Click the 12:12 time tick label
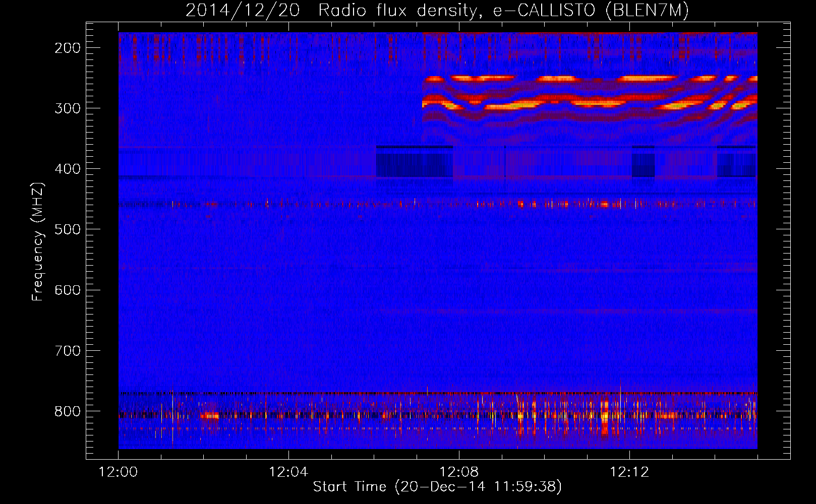Image resolution: width=816 pixels, height=504 pixels. pyautogui.click(x=629, y=472)
